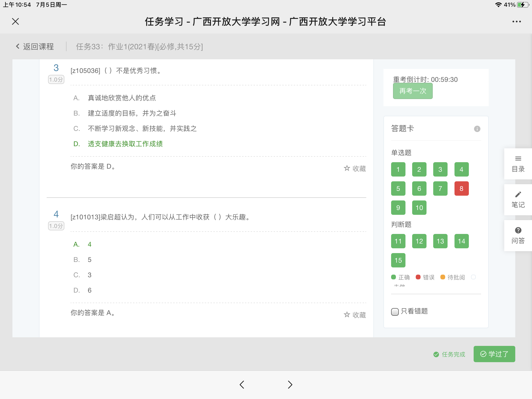
Task: Go forward with the browser right arrow
Action: point(290,385)
